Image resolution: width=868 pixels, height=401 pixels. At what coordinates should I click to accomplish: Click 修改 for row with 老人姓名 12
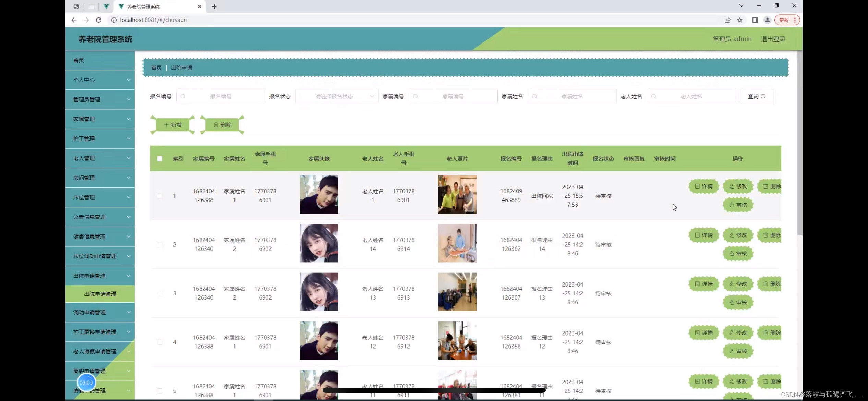point(738,332)
